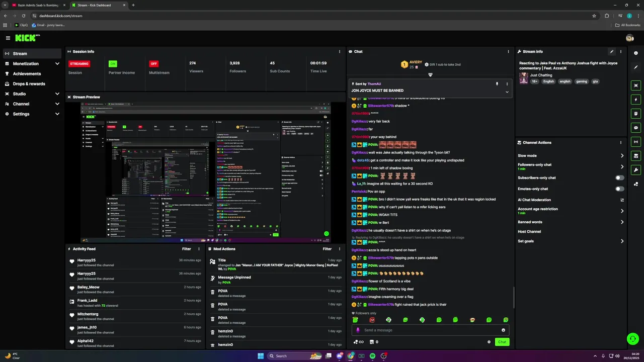Image resolution: width=644 pixels, height=362 pixels.
Task: Click the Send a message input
Action: 430,330
